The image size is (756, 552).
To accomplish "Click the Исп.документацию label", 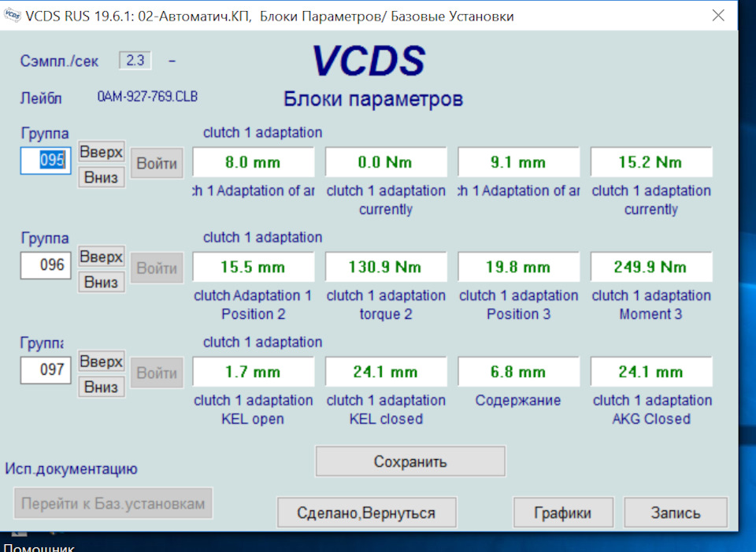I will tap(72, 469).
